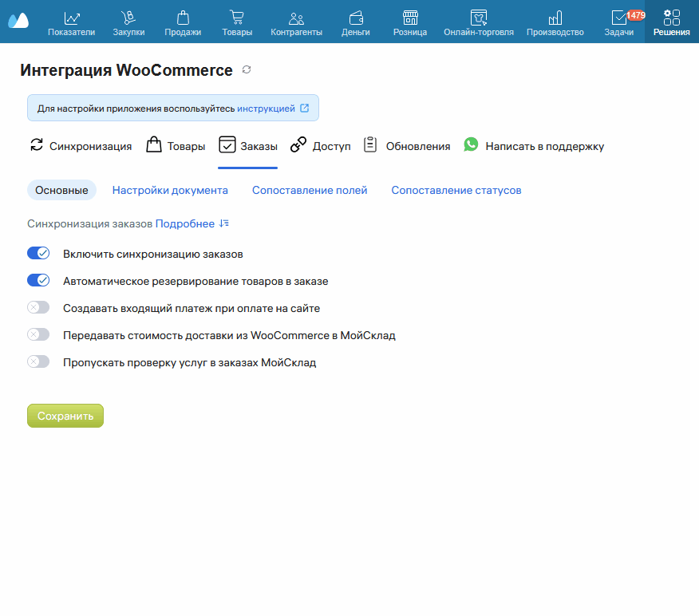Viewport: 699px width, 616px height.
Task: Go to the Продажи sales icon
Action: coord(183,18)
